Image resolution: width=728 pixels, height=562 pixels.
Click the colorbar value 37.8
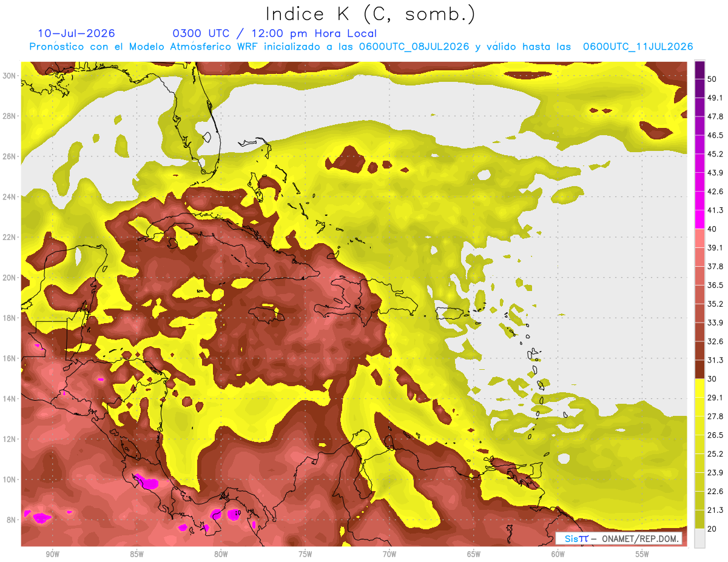715,266
